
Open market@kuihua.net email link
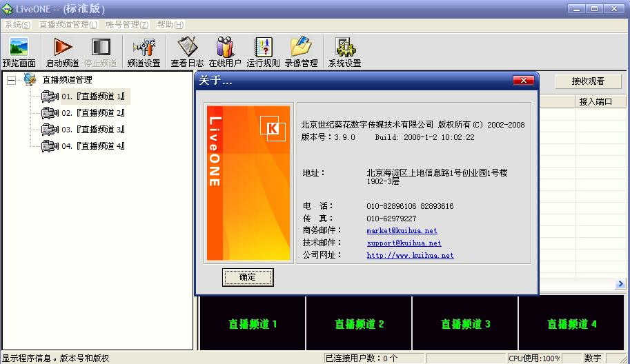[x=402, y=231]
